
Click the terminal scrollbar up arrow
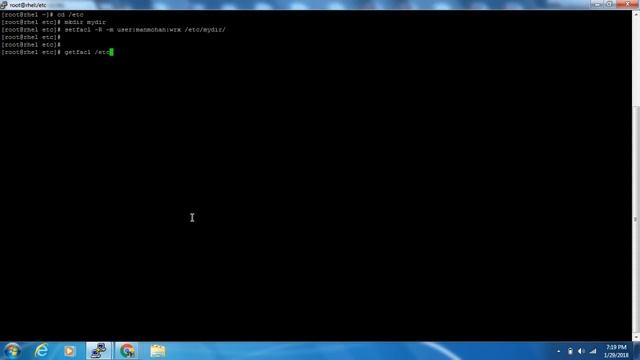[636, 14]
